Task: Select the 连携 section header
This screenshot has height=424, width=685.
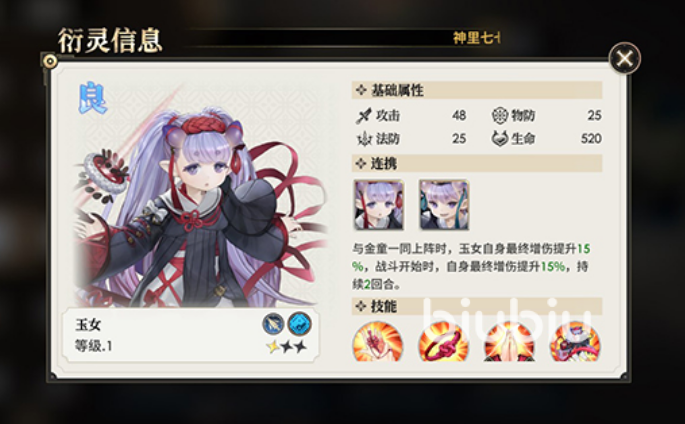Action: [x=477, y=163]
